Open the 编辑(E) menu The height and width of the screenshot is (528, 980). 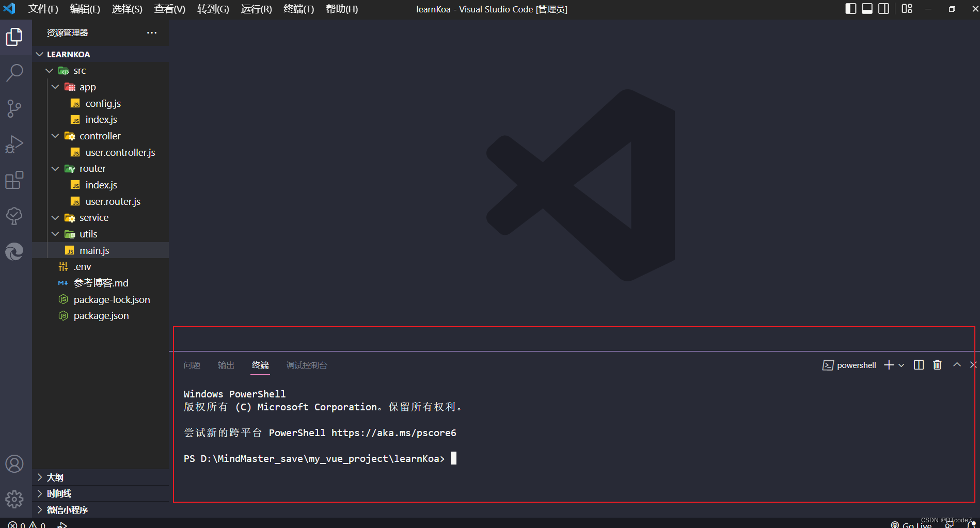(x=85, y=9)
